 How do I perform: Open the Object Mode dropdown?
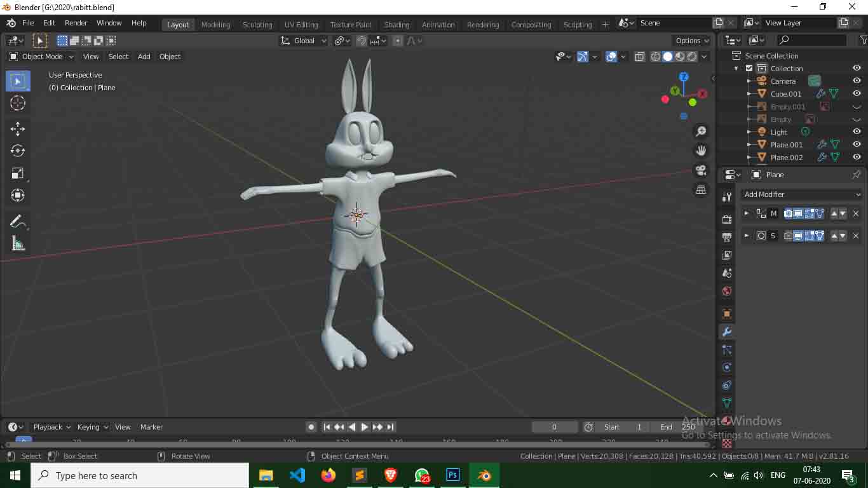(x=42, y=57)
